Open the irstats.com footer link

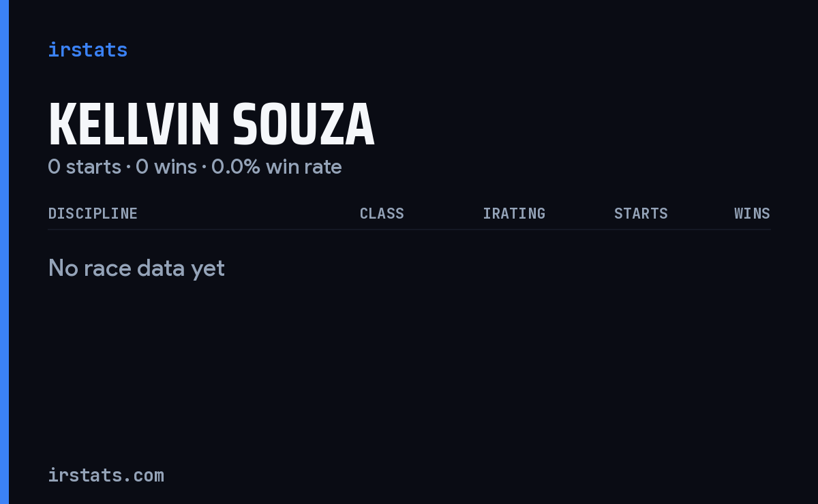(x=106, y=475)
